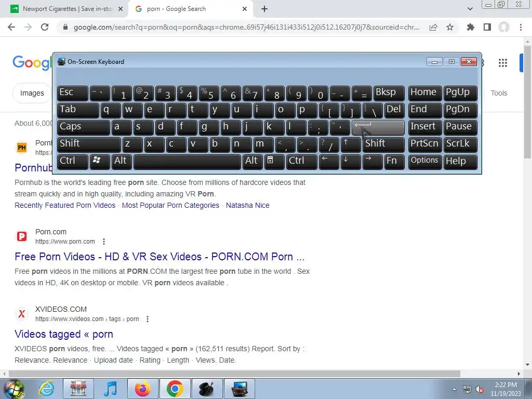Toggle the right Shift key on the keyboard
This screenshot has height=399, width=532.
[383, 144]
